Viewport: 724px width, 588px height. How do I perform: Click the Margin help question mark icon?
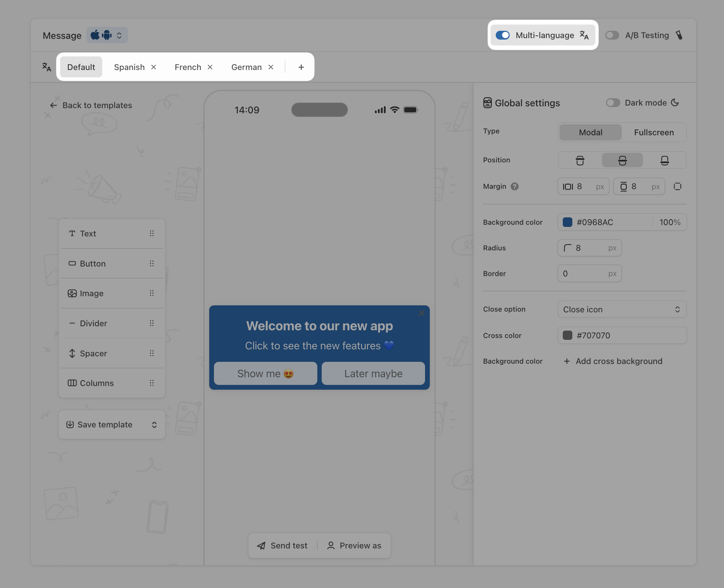point(515,187)
